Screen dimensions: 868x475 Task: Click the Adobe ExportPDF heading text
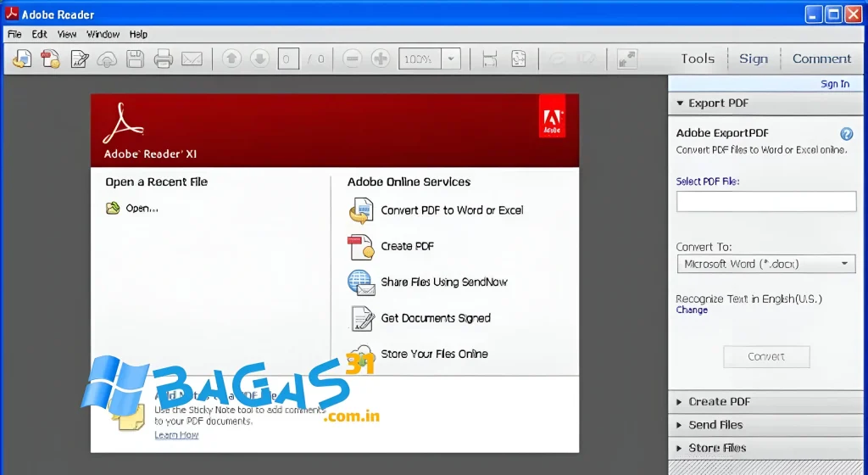click(722, 133)
